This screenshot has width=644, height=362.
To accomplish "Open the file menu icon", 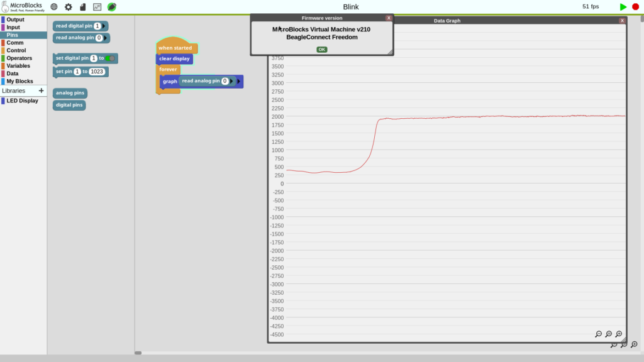I will tap(82, 7).
